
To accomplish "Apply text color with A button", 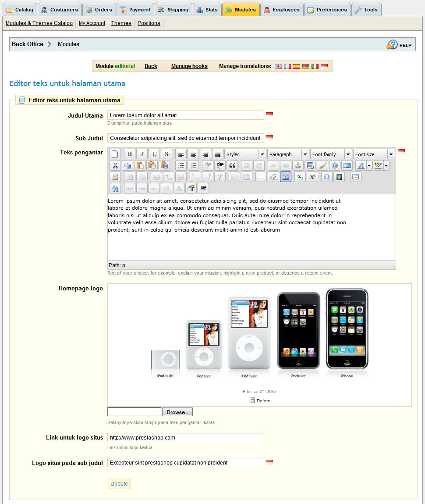I will point(361,165).
